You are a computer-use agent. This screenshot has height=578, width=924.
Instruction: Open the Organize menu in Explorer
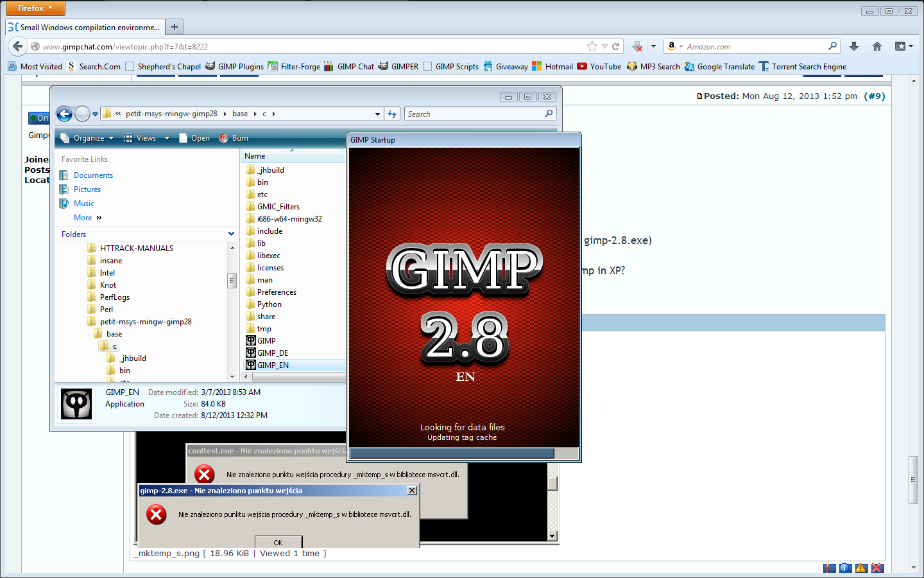point(87,138)
